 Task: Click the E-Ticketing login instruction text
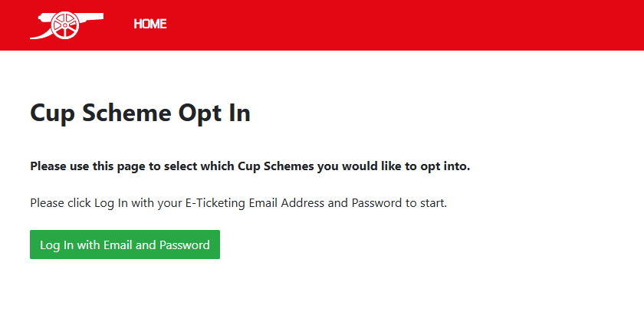[x=238, y=203]
